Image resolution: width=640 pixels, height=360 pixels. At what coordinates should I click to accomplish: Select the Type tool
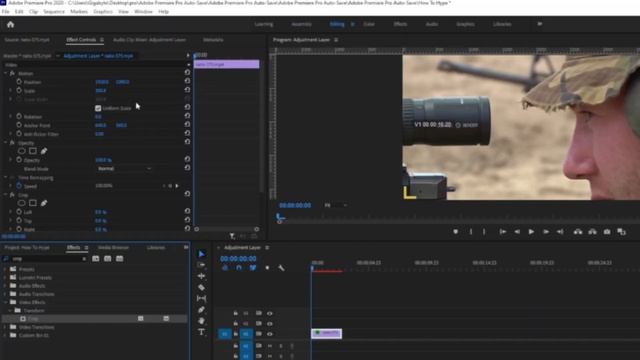(201, 332)
